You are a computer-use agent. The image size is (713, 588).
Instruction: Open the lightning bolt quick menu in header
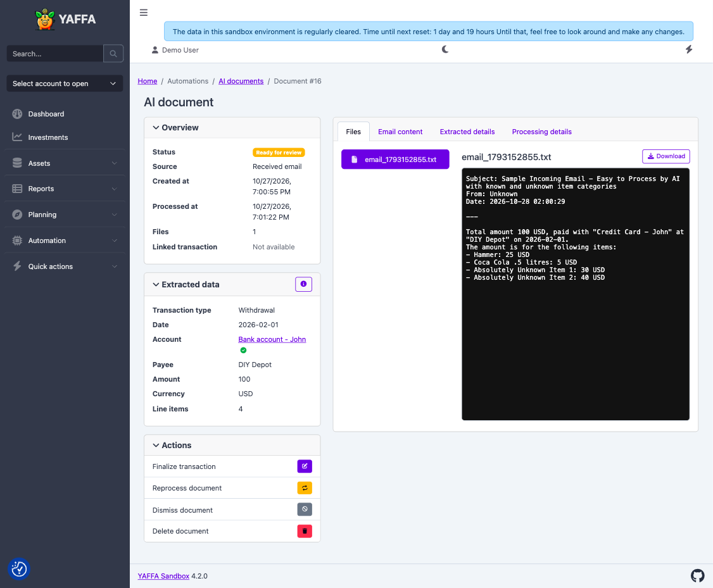pyautogui.click(x=689, y=49)
